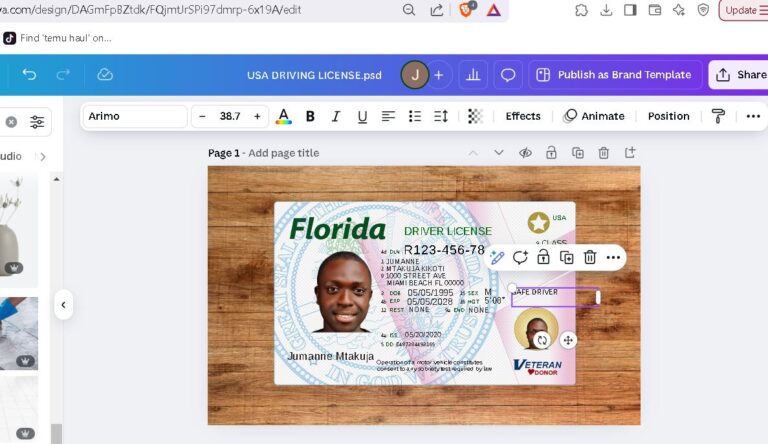This screenshot has height=444, width=768.
Task: Click Add page title field
Action: 284,153
